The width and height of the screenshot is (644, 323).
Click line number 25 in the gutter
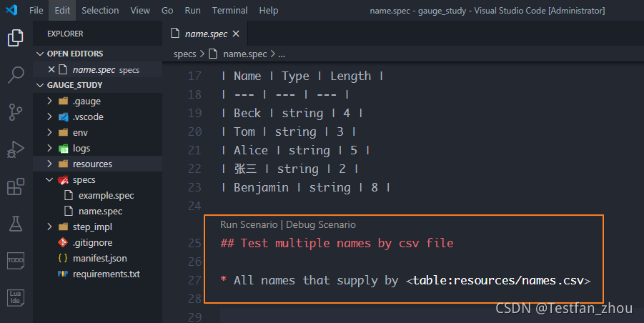(194, 243)
